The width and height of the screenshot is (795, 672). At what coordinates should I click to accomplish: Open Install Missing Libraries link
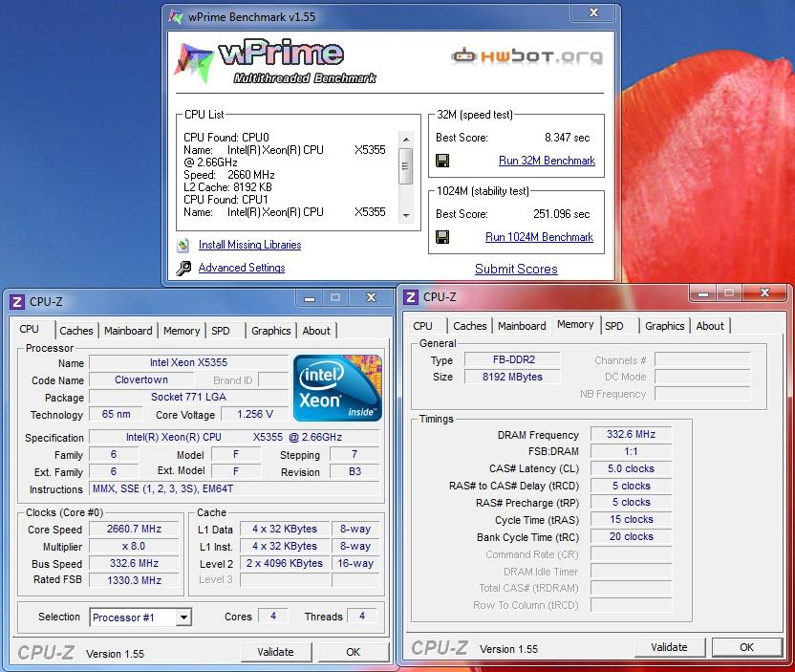[250, 245]
